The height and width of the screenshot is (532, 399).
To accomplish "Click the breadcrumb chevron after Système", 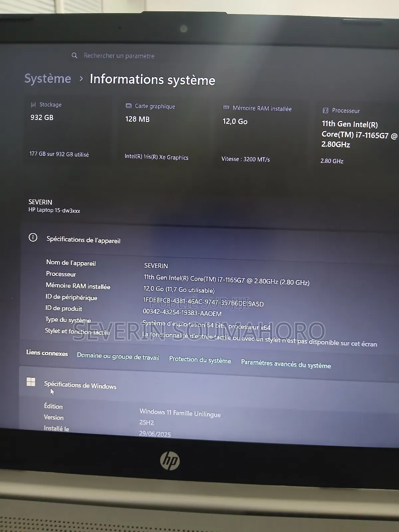I will pyautogui.click(x=81, y=79).
